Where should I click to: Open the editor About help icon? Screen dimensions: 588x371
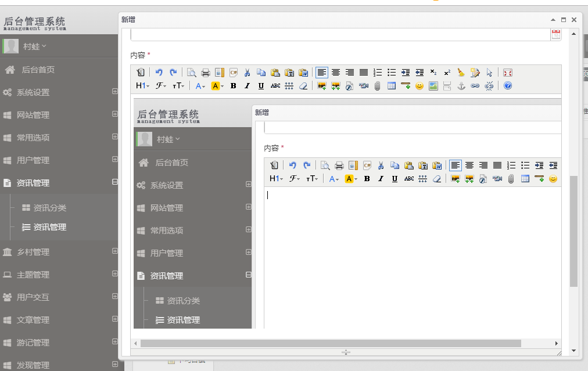(508, 86)
